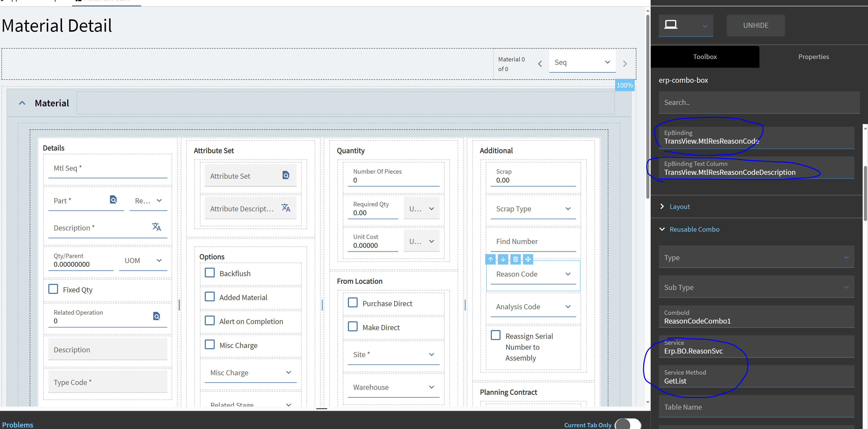Toggle the Current Tab Only switch
This screenshot has height=429, width=868.
pos(628,424)
